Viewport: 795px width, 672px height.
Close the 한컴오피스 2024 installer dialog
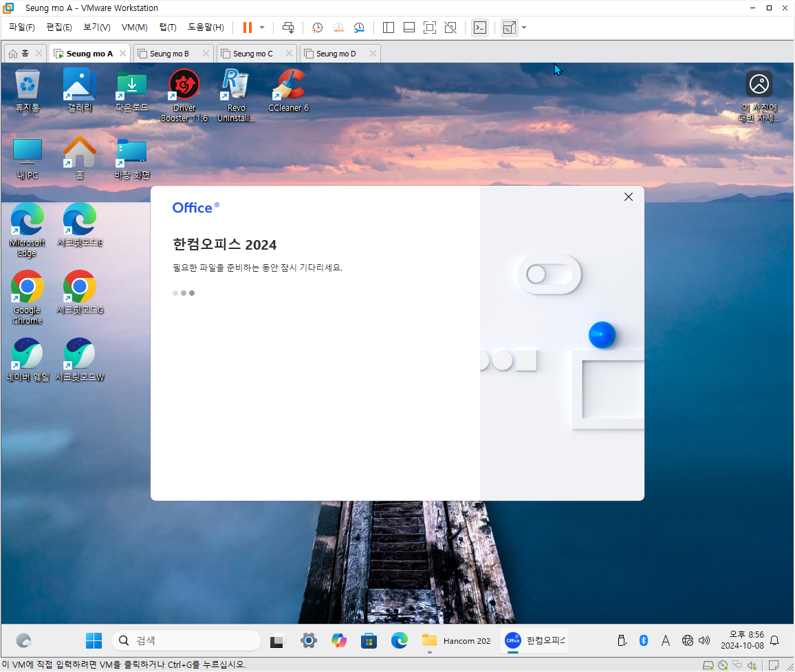(x=628, y=197)
